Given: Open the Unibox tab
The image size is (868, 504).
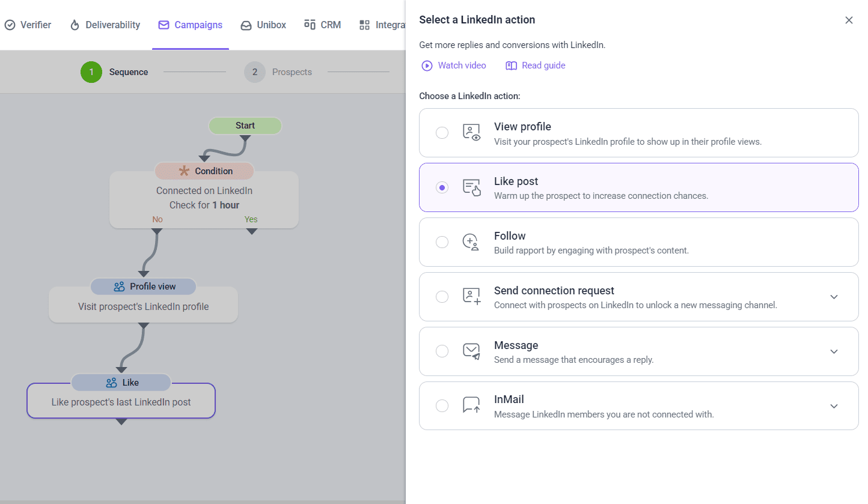Looking at the screenshot, I should (x=263, y=25).
